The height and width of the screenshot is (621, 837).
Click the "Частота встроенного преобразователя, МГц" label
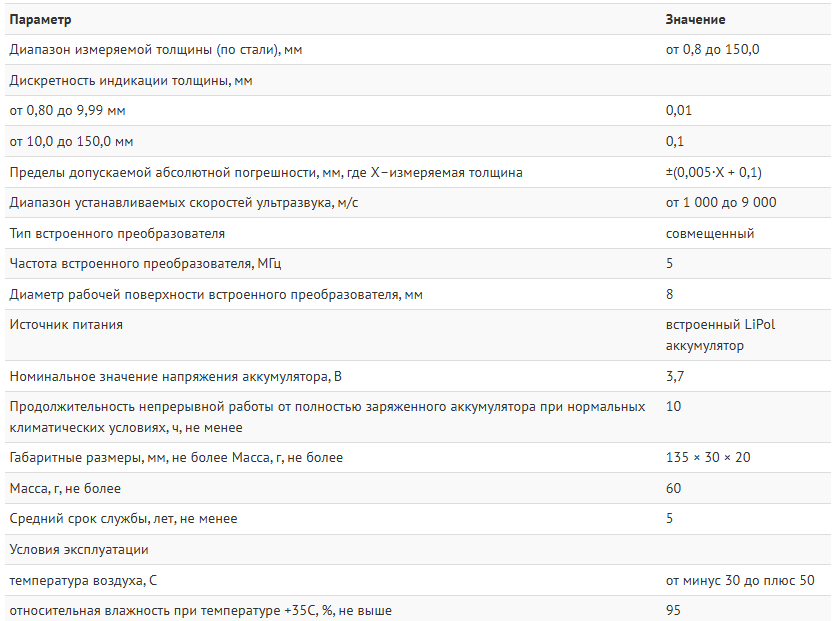152,264
